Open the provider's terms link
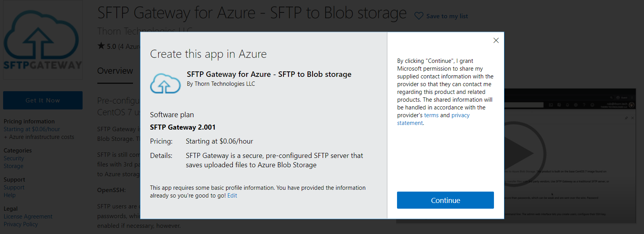Screen dimensions: 644x234 (431, 115)
